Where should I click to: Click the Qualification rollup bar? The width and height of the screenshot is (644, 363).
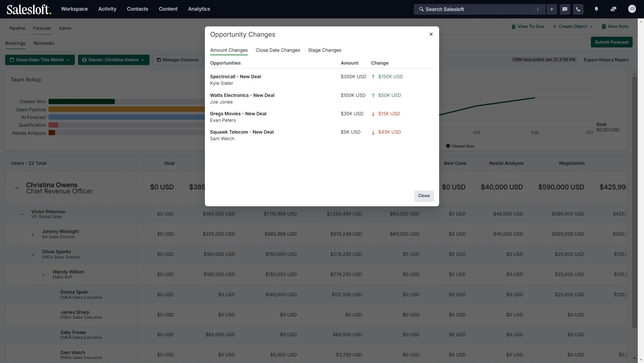pos(54,125)
